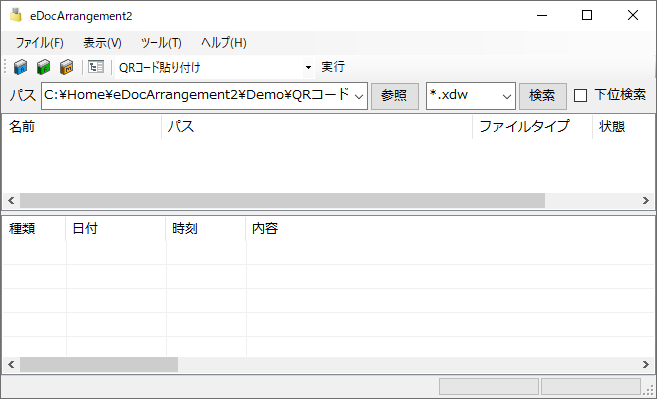Open the *.xdw file filter dropdown
This screenshot has width=657, height=399.
(x=507, y=96)
